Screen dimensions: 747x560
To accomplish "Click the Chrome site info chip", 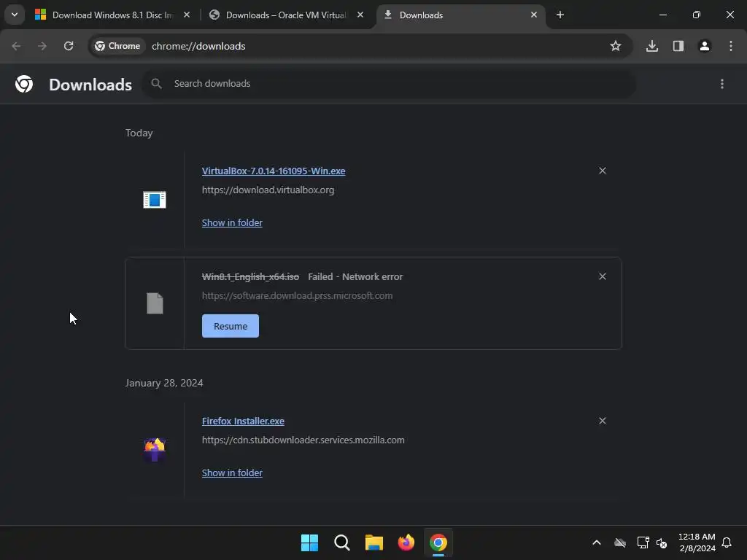I will click(x=117, y=46).
